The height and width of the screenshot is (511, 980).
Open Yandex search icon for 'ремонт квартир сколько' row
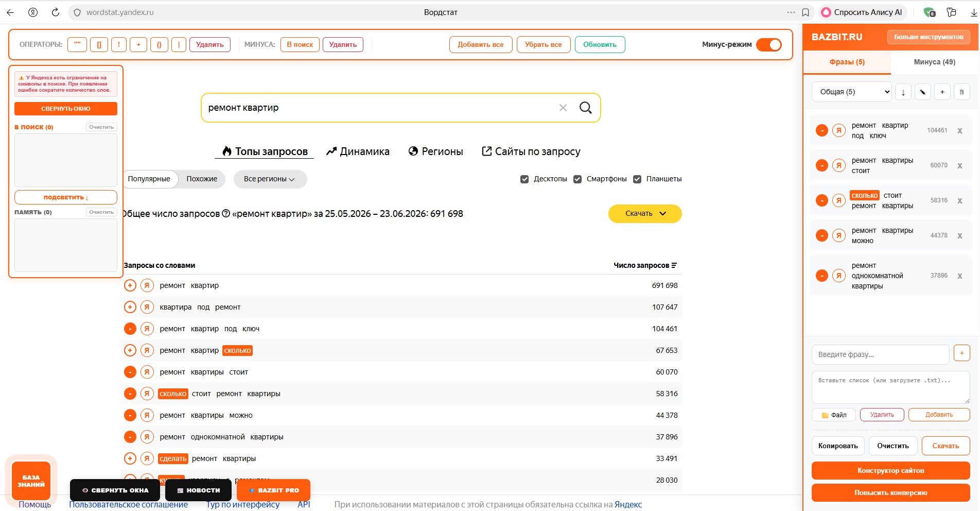(147, 350)
